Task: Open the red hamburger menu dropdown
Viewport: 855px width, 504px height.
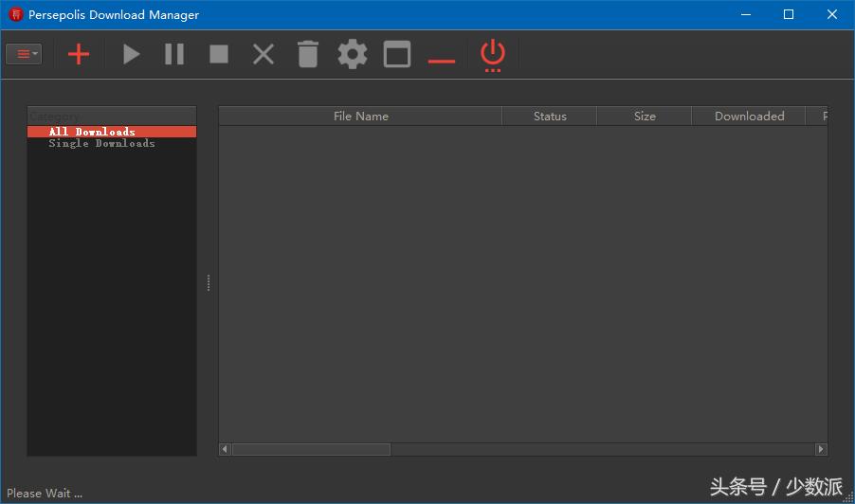Action: click(24, 54)
